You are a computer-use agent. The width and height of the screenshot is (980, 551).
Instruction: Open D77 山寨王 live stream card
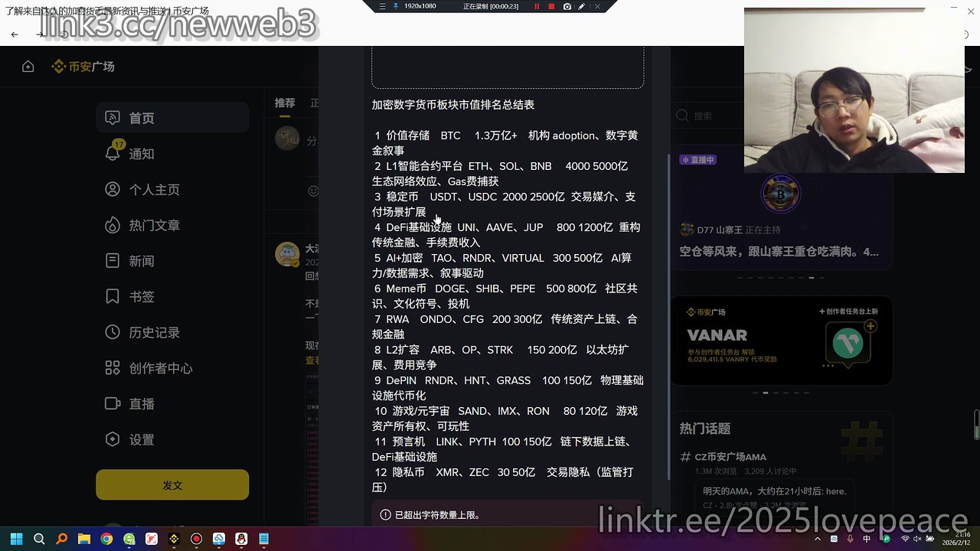tap(781, 207)
